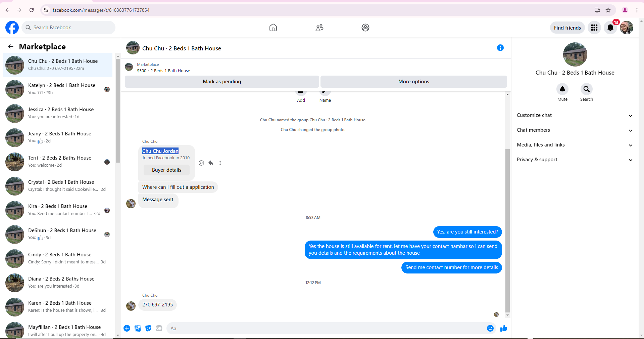Reload the page in browser
Image resolution: width=644 pixels, height=339 pixels.
32,10
